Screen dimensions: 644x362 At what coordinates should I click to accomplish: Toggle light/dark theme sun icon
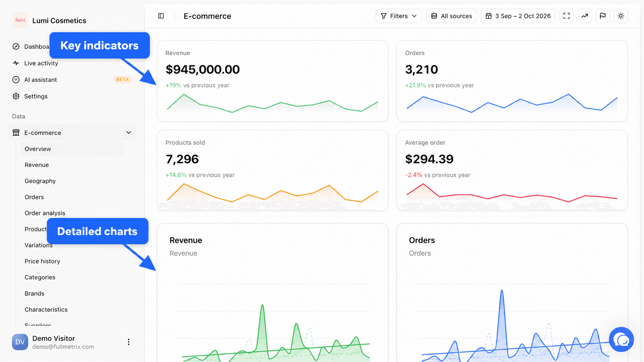point(621,16)
